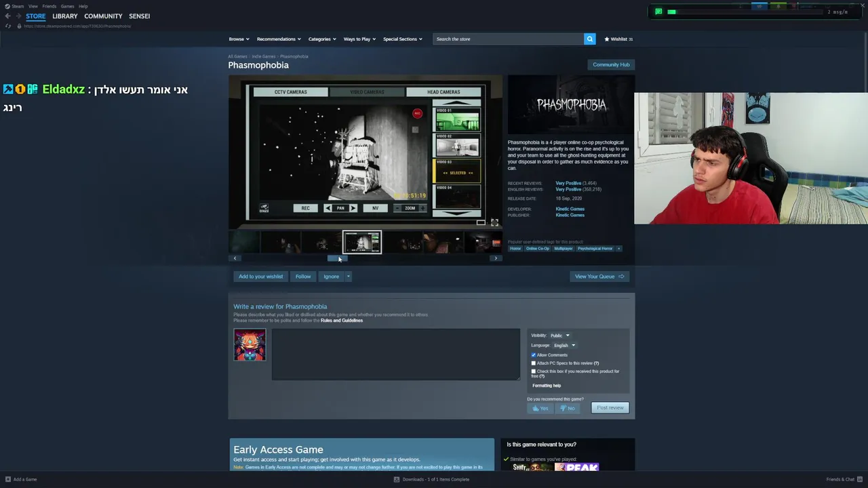Open Friends & Chat in the bottom corner
This screenshot has height=488, width=868.
tap(844, 479)
